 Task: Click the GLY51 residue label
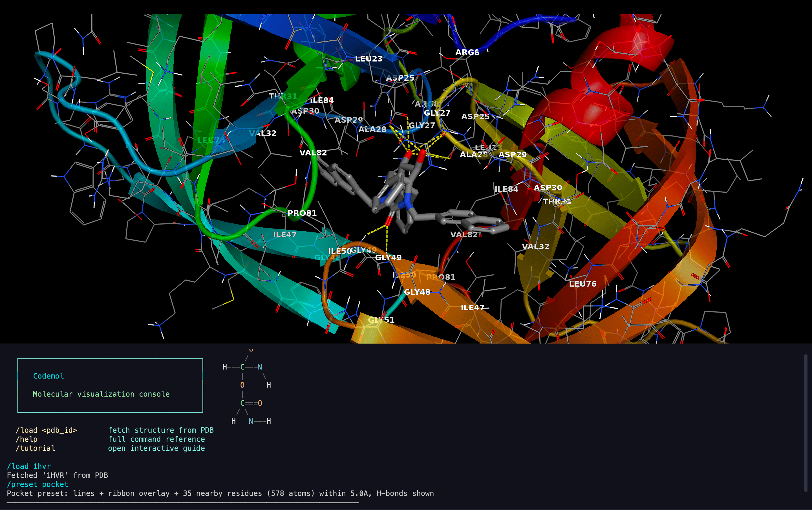(381, 320)
